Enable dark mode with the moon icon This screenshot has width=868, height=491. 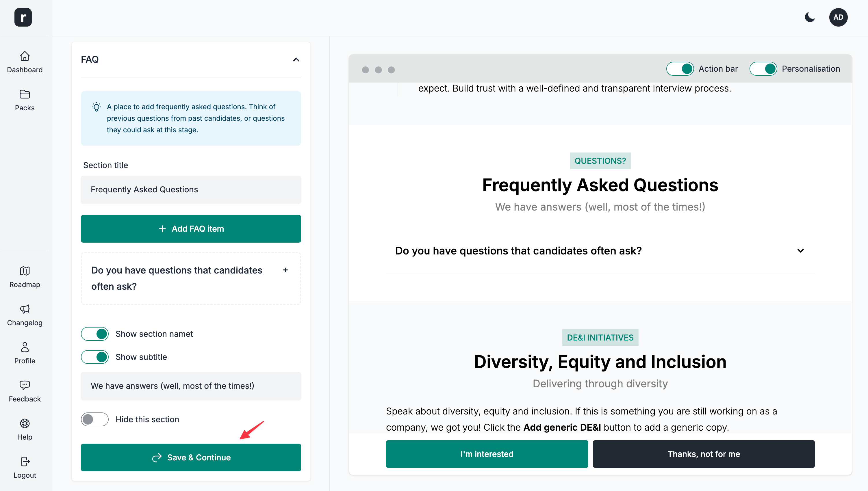[x=810, y=17]
